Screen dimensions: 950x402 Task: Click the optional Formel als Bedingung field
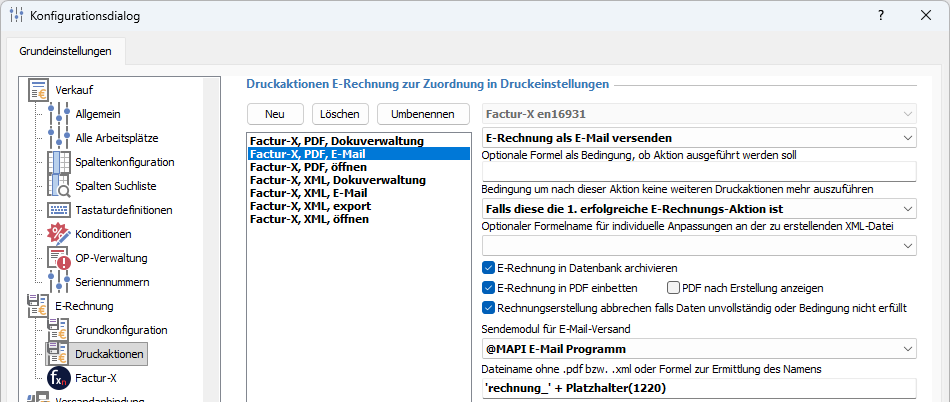(x=699, y=172)
